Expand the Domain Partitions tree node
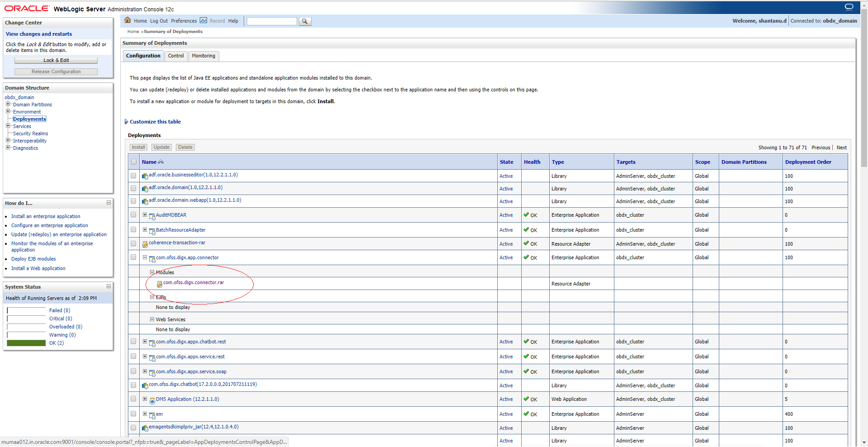The image size is (868, 447). [x=8, y=104]
